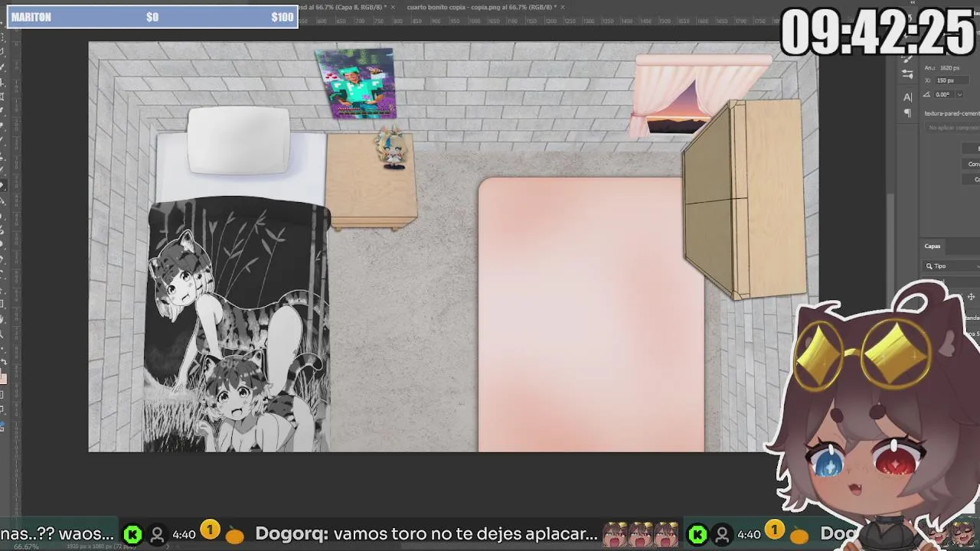Screen dimensions: 980x551
Task: Open the Tipo layer filter dropdown
Action: tap(952, 266)
